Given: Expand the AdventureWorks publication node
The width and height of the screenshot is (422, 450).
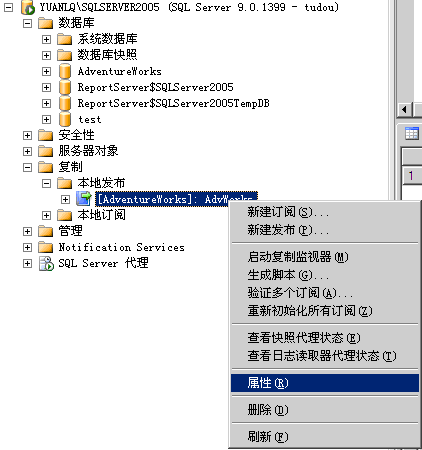Looking at the screenshot, I should (x=65, y=199).
